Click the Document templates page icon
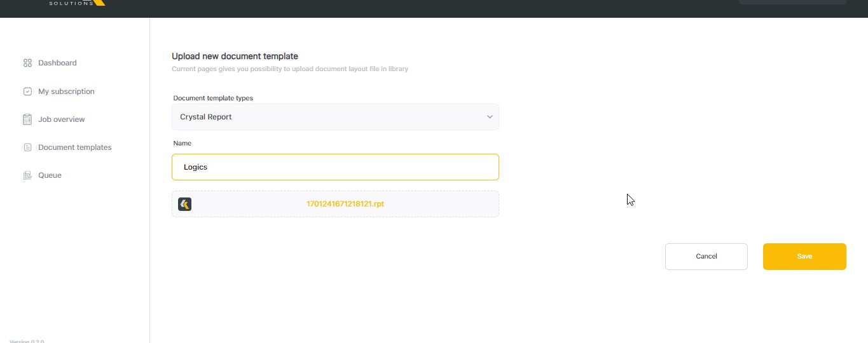Viewport: 868px width, 343px height. (x=27, y=147)
